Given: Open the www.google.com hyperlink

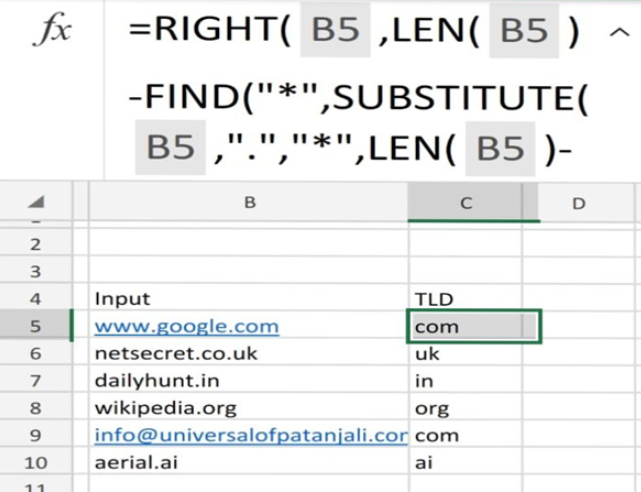Looking at the screenshot, I should click(187, 327).
